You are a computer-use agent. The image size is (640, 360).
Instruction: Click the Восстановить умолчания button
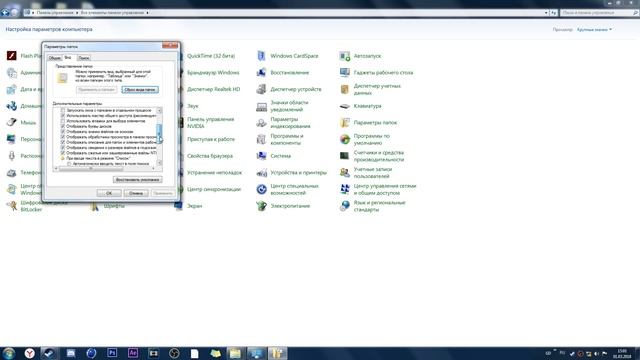click(x=138, y=180)
